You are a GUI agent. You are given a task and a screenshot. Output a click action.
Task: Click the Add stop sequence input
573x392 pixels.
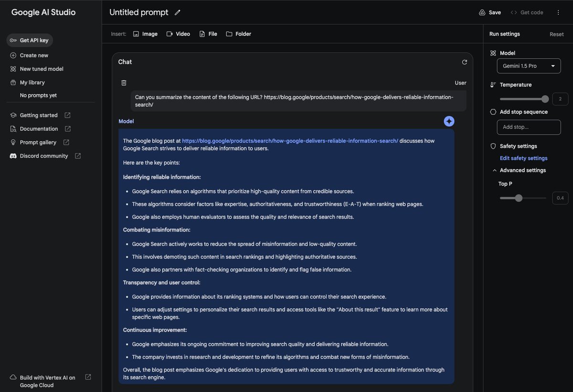coord(529,127)
